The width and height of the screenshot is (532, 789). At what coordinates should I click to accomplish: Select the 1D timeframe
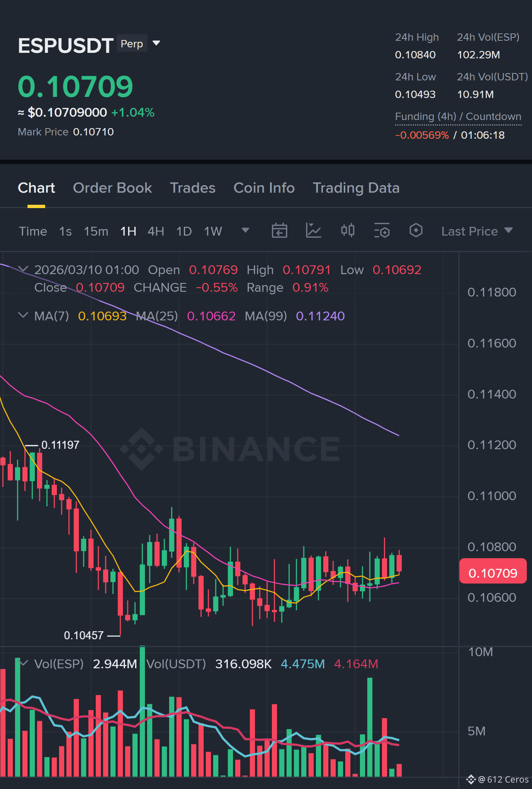pos(184,231)
